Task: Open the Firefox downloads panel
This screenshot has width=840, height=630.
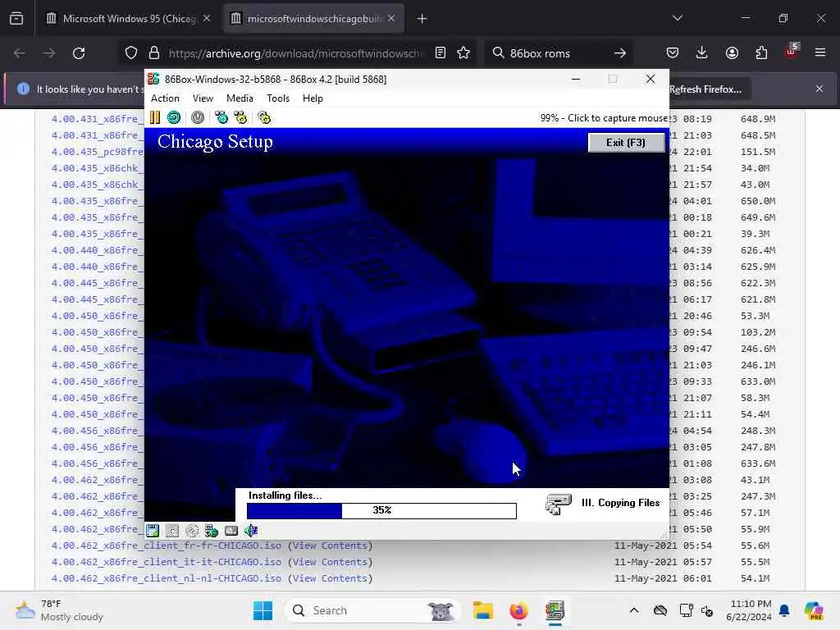Action: click(702, 53)
